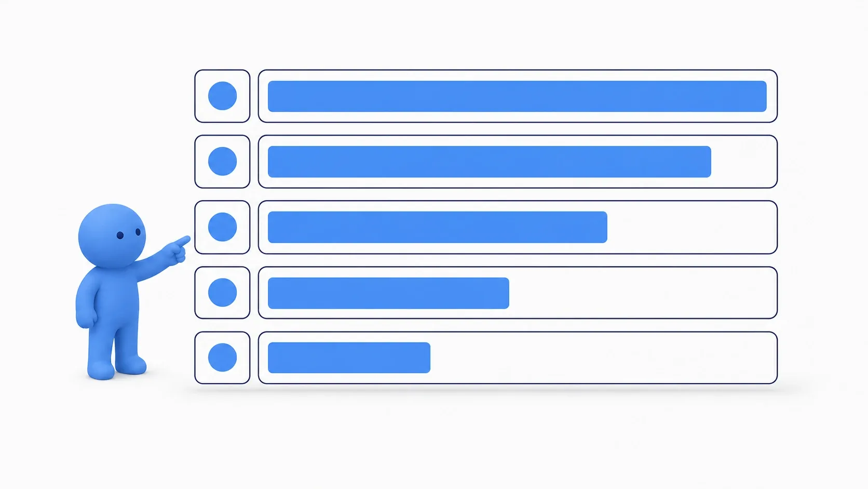Select the blue circle in the bottom row

pos(222,358)
